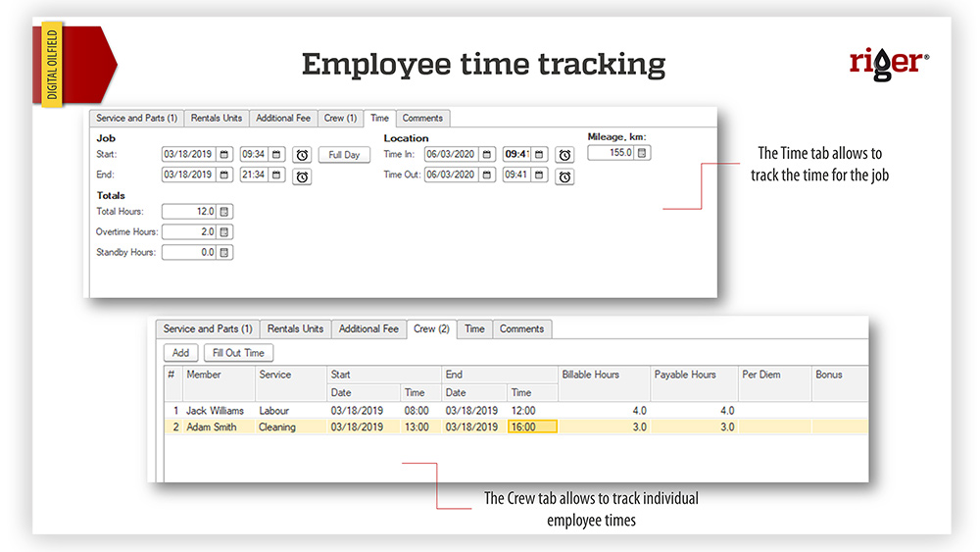Image resolution: width=980 pixels, height=552 pixels.
Task: Open calculator icon beside Total Hours
Action: pos(224,212)
